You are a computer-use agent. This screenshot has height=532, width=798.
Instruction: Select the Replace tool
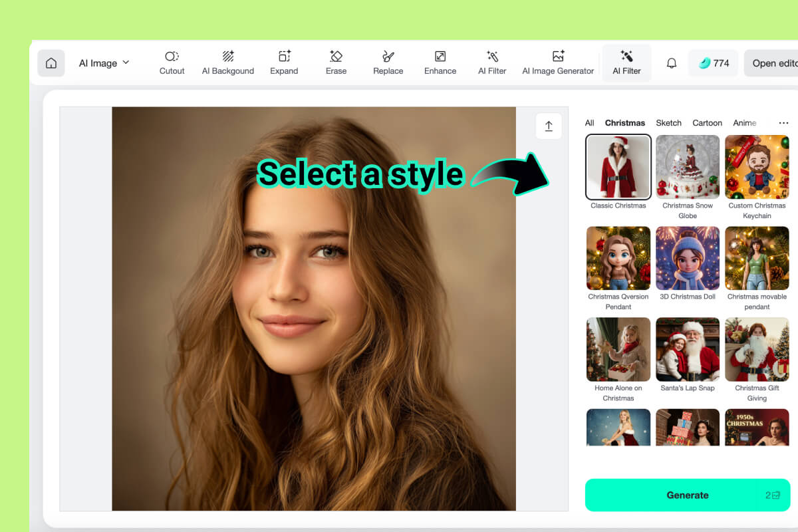tap(388, 63)
